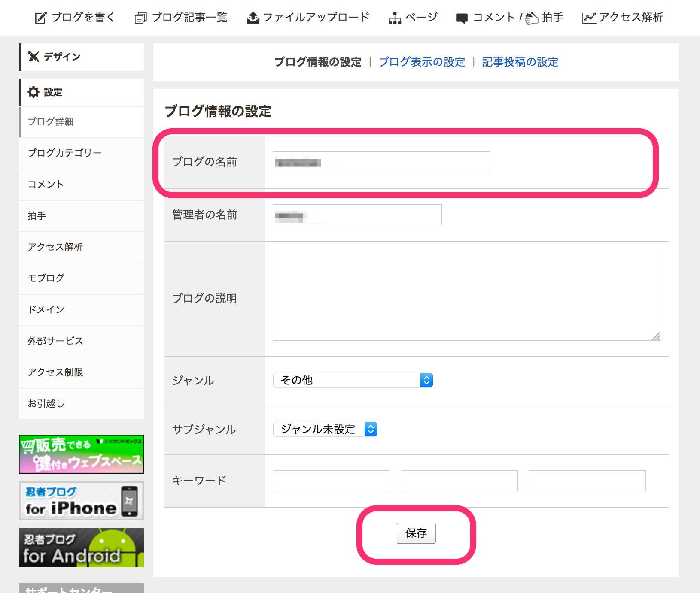Switch to ブログ表示の設定 tab
This screenshot has width=700, height=593.
tap(422, 62)
